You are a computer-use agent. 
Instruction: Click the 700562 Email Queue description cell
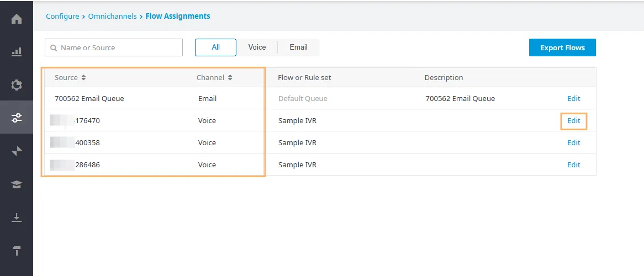(x=460, y=99)
